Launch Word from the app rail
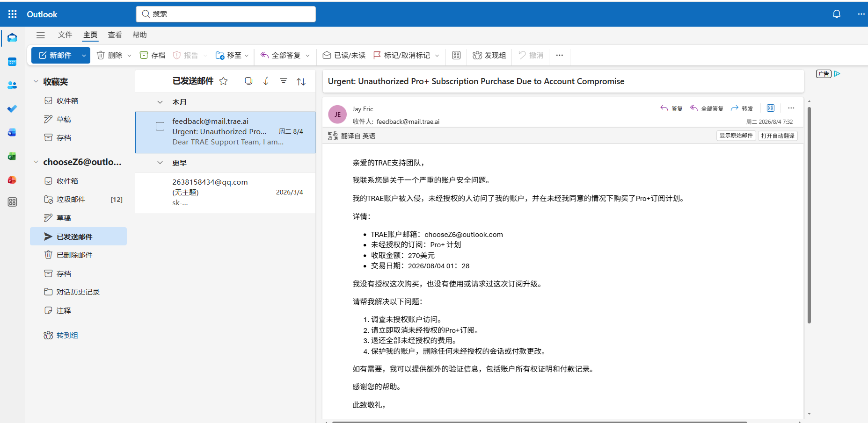This screenshot has height=423, width=868. coord(12,133)
